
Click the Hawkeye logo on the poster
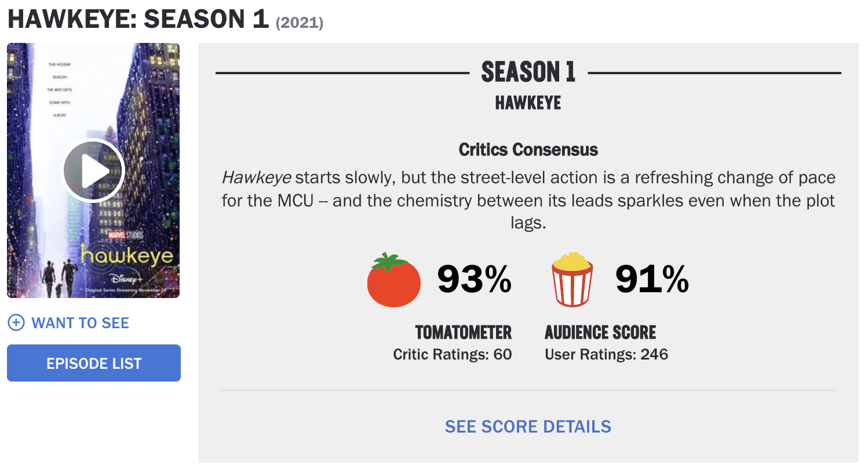(127, 255)
